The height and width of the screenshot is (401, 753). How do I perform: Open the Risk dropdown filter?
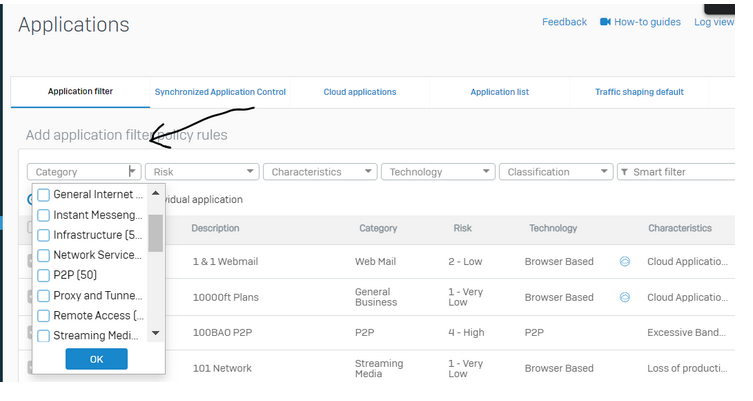(x=202, y=172)
